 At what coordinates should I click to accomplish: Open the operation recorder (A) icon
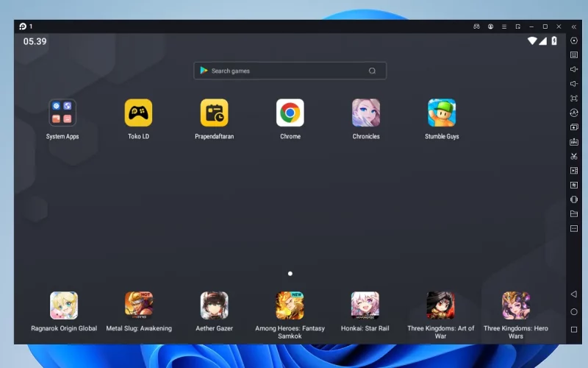coord(574,113)
